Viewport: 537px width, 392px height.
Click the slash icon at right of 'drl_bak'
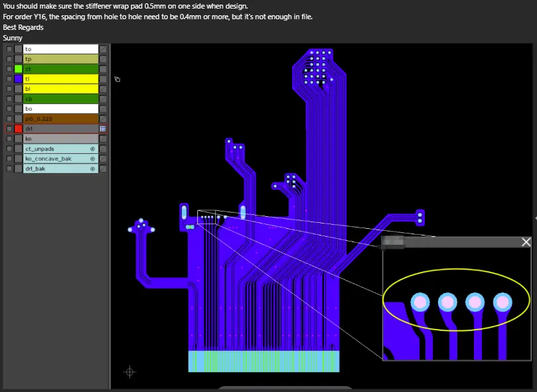coord(103,168)
